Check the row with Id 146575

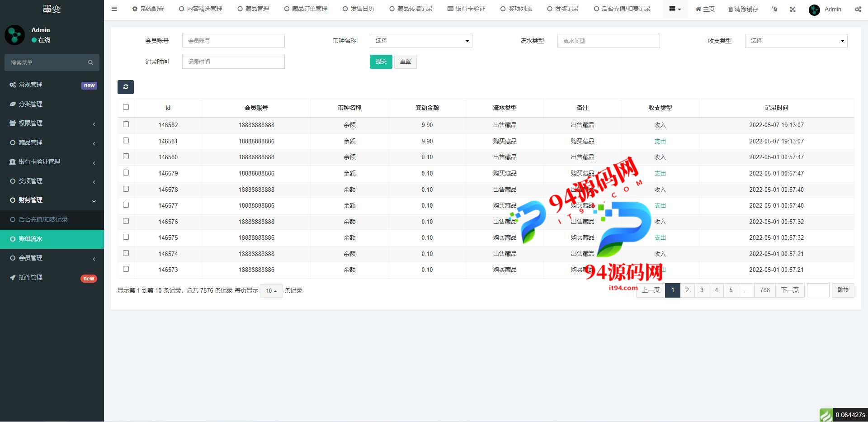point(126,237)
